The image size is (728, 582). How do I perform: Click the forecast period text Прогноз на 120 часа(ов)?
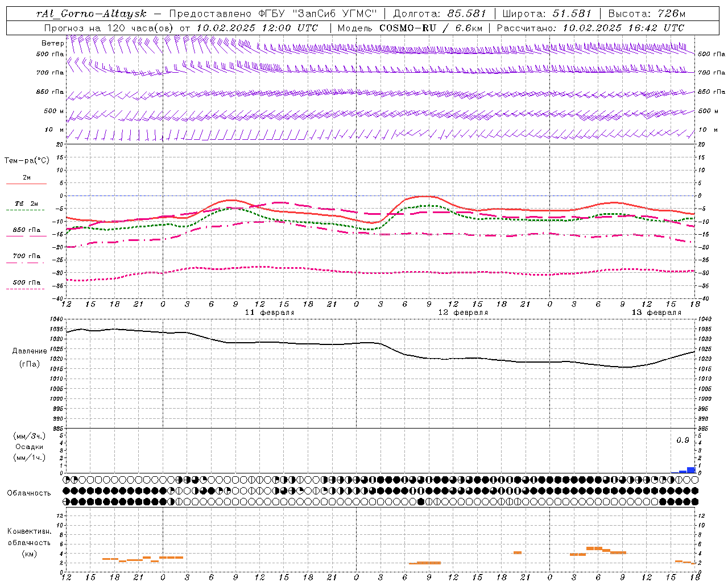[x=109, y=28]
